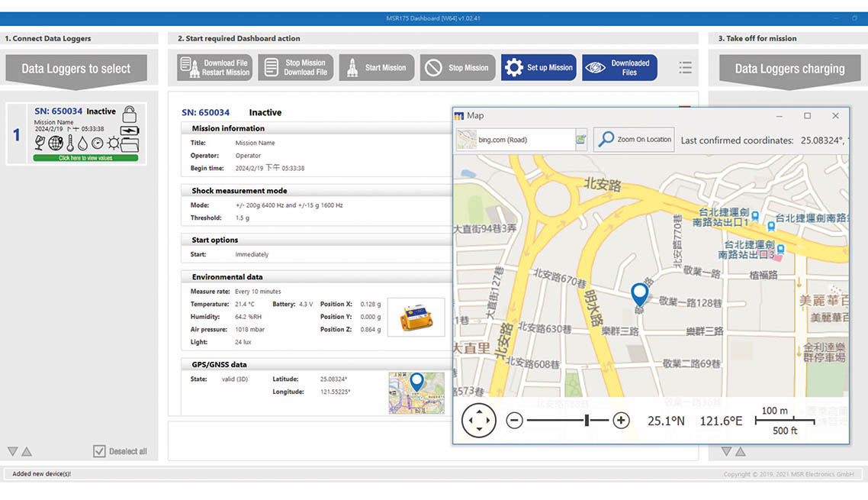
Task: Open Set up Mission gear button
Action: coord(538,68)
